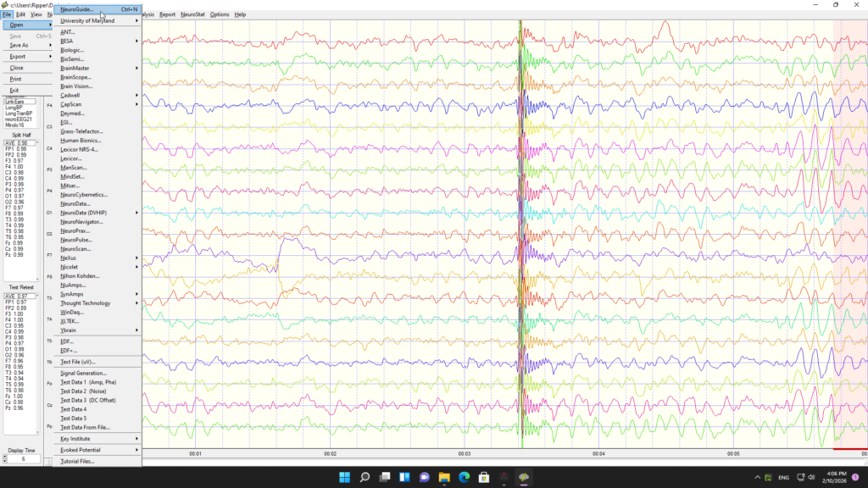Launch Widgets from the taskbar
The image size is (868, 488).
pos(404,477)
